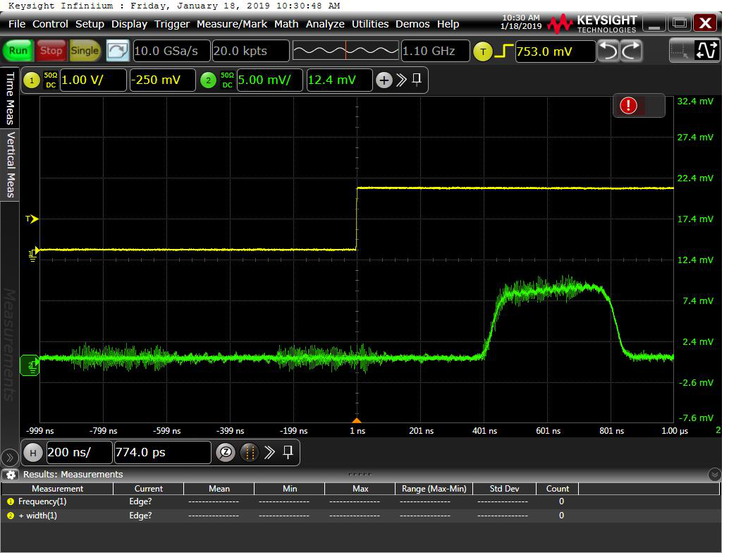This screenshot has width=729, height=560.
Task: Click the zoom box selection icon
Action: tap(681, 51)
